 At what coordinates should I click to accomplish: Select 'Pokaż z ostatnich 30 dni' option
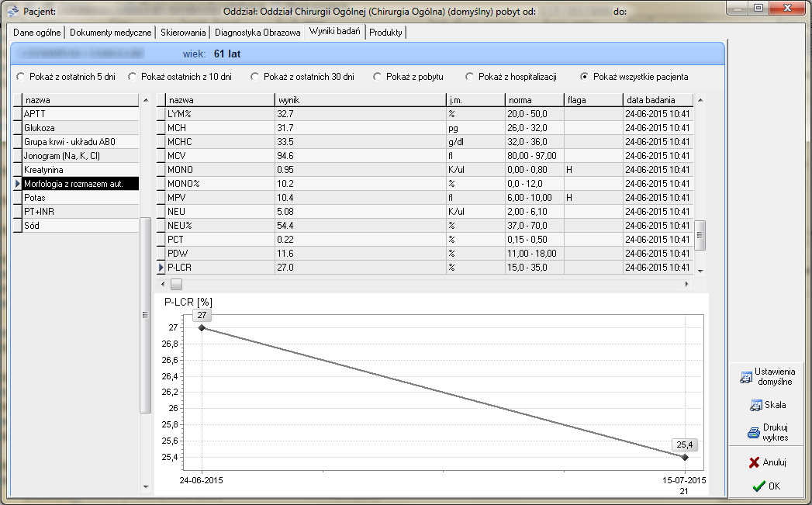point(255,77)
